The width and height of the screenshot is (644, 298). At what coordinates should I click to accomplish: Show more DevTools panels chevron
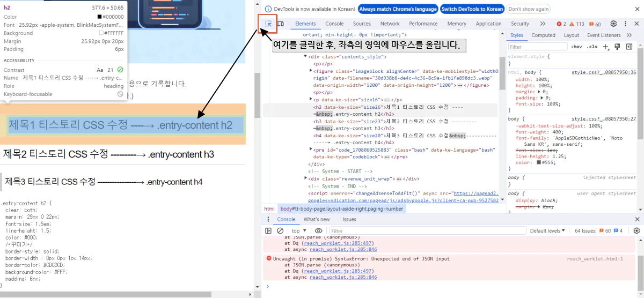click(543, 24)
